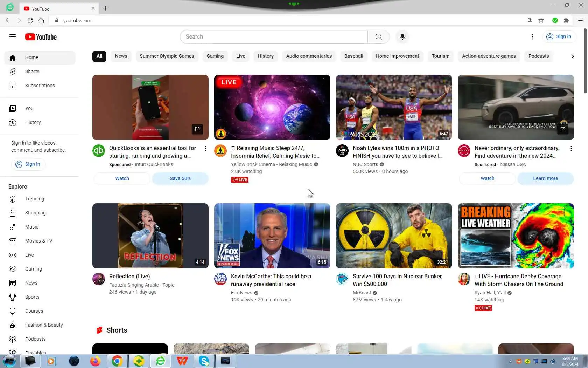Click the search magnifier button
The width and height of the screenshot is (588, 368).
(x=378, y=37)
